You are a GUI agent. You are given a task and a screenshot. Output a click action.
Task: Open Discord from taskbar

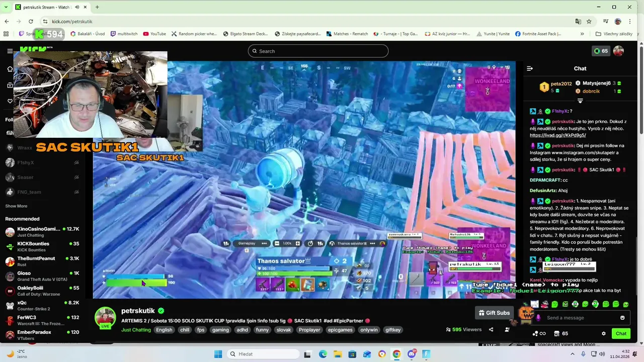412,354
